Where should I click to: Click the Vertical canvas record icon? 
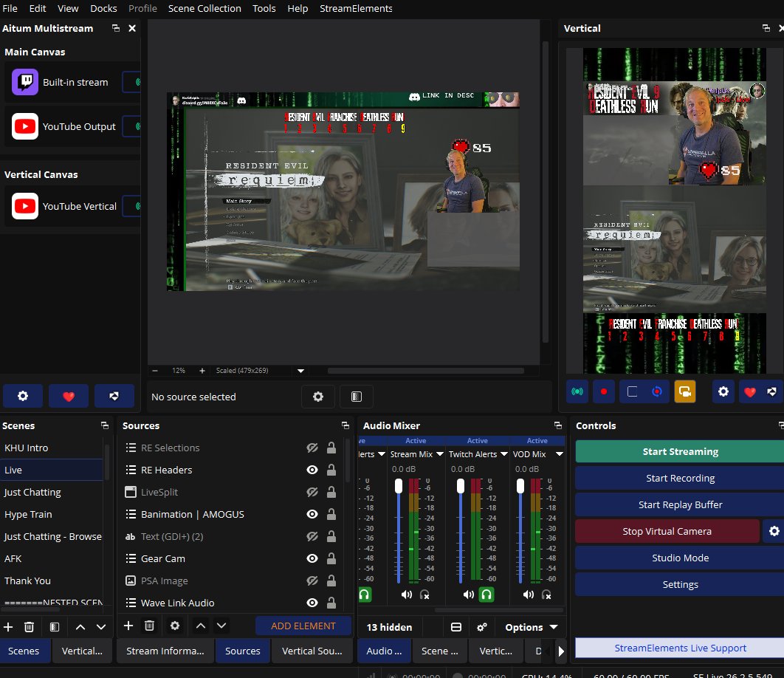(604, 391)
